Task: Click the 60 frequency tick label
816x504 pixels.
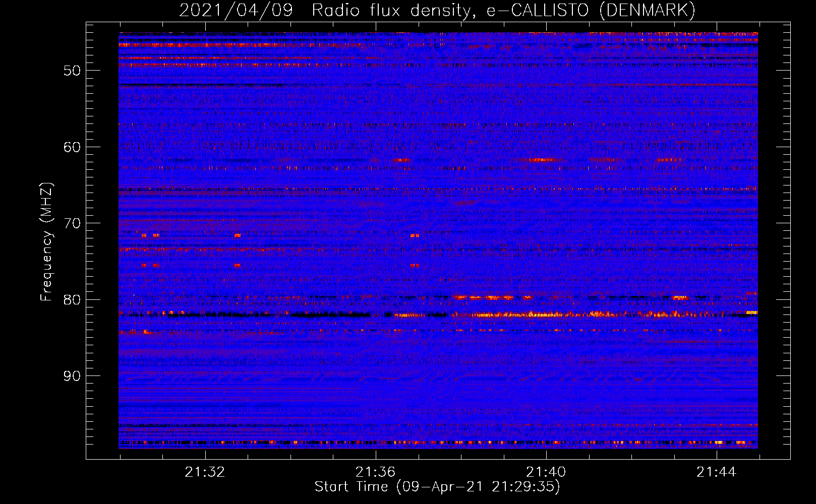Action: (x=72, y=147)
